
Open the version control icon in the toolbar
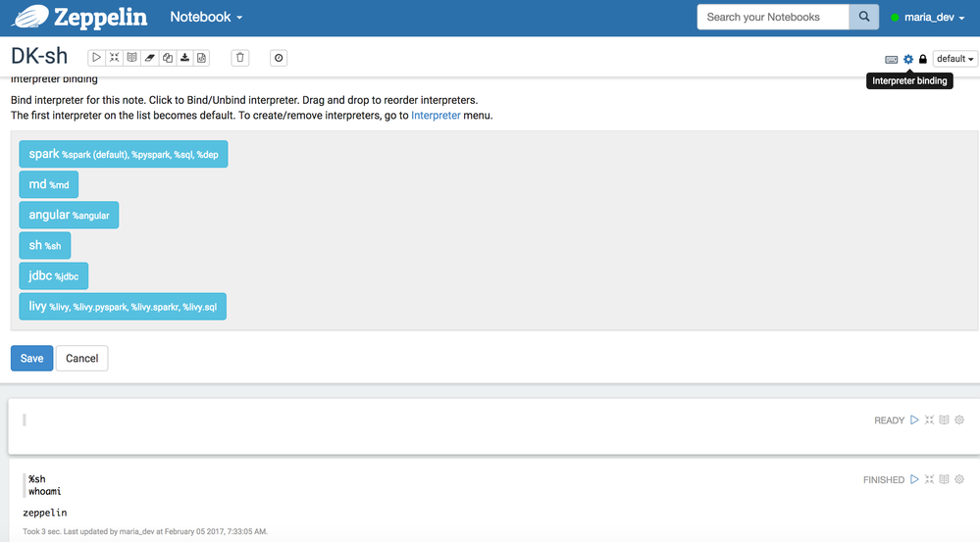201,58
